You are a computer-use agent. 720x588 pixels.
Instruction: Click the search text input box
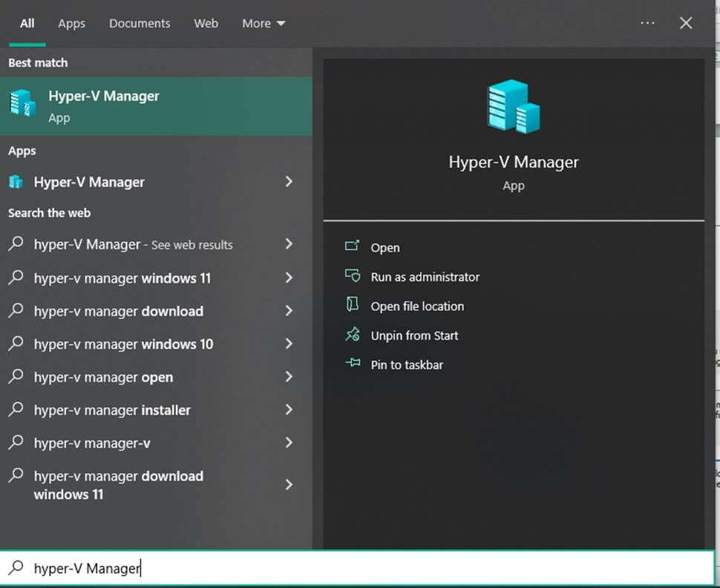356,569
